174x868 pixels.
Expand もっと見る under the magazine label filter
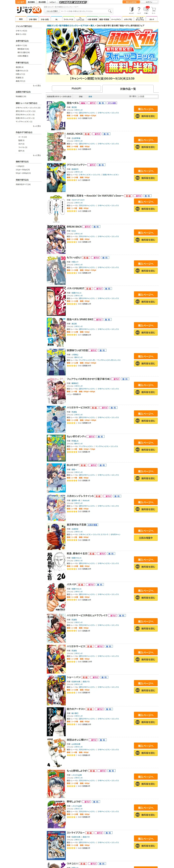click(37, 126)
